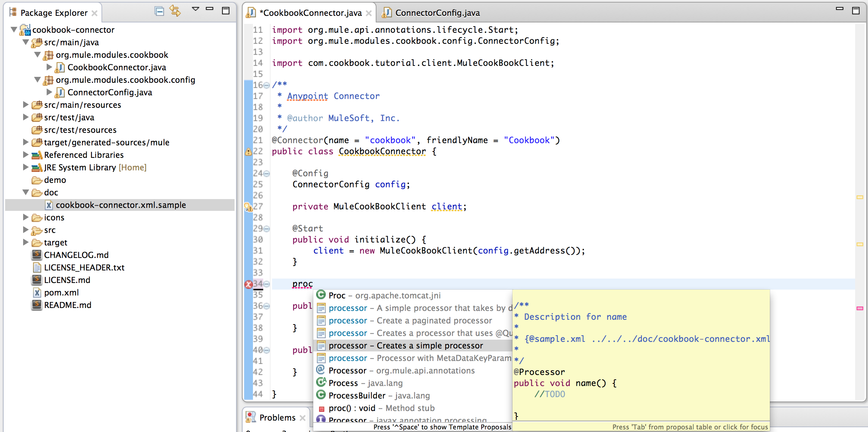Click the Problems view icon
Viewport: 868px width, 432px height.
(251, 417)
